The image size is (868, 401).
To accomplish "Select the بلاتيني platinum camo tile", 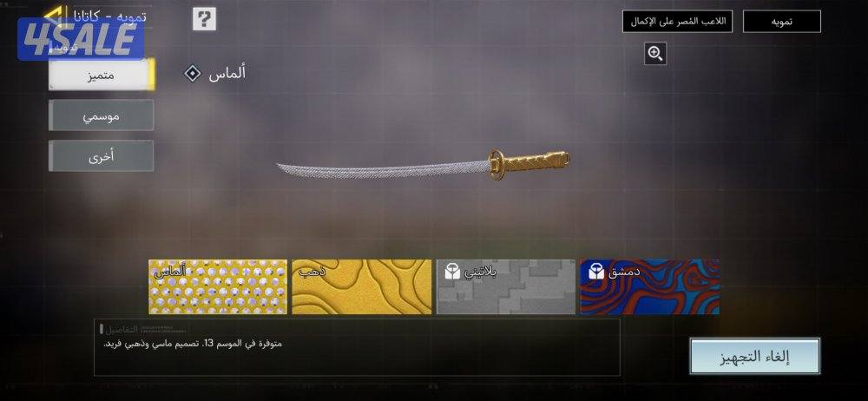I will 506,287.
